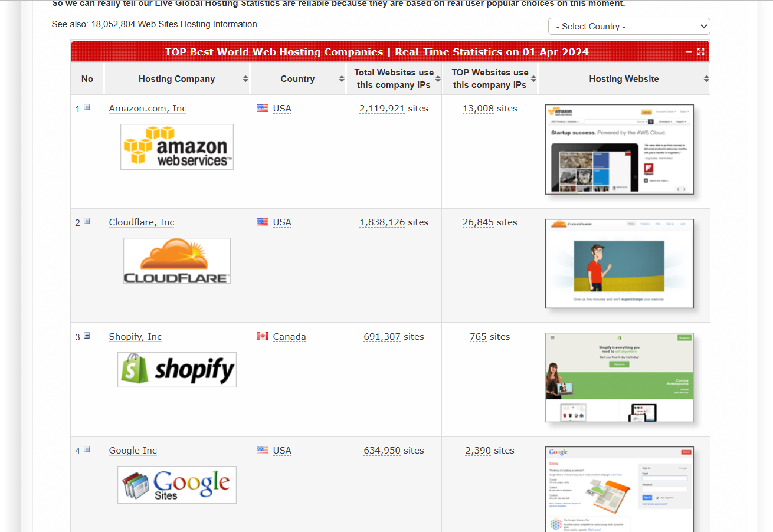Click the USA flag in Google row

pos(263,451)
